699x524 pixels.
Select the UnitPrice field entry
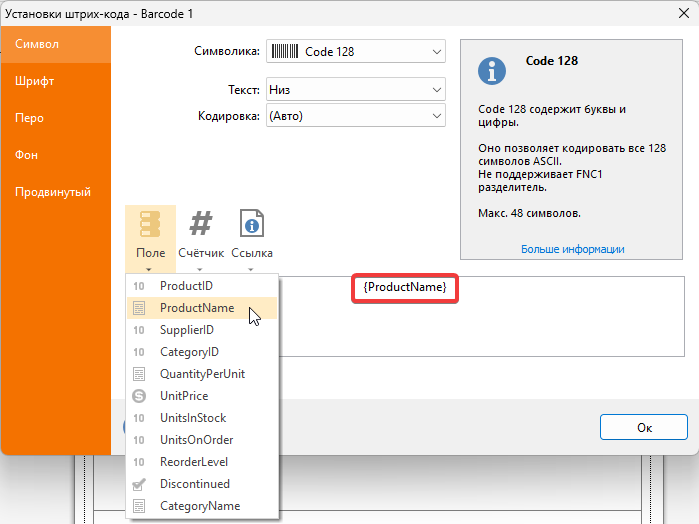pos(184,396)
